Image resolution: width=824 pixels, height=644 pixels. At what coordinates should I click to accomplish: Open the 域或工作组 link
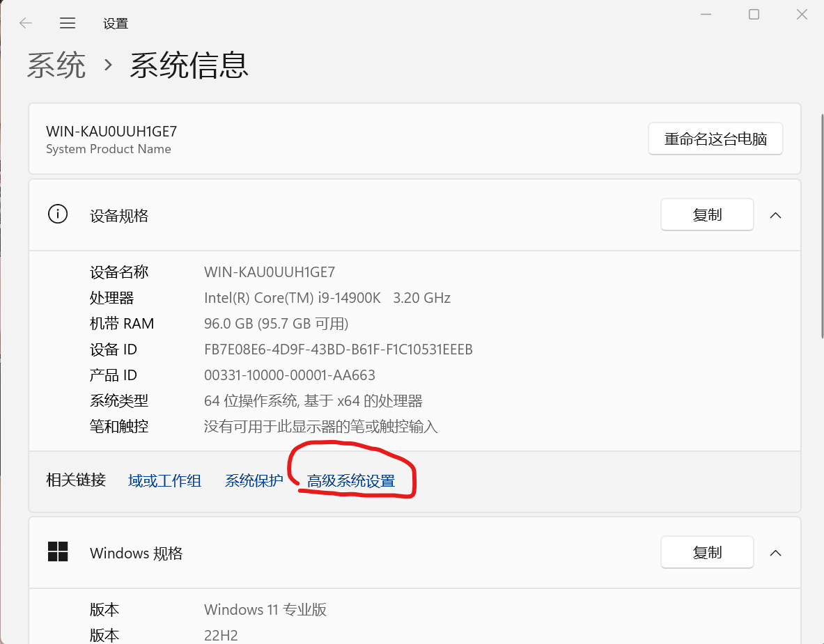[x=164, y=480]
